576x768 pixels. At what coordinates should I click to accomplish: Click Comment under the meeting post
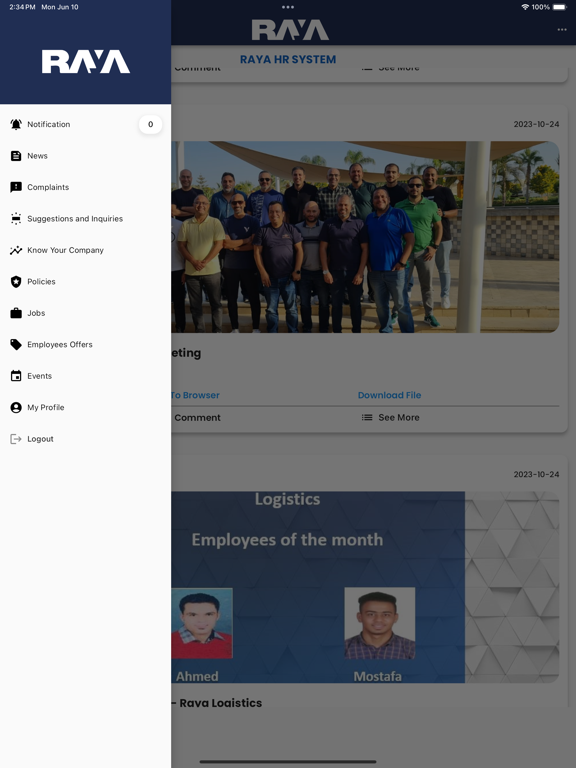click(197, 418)
